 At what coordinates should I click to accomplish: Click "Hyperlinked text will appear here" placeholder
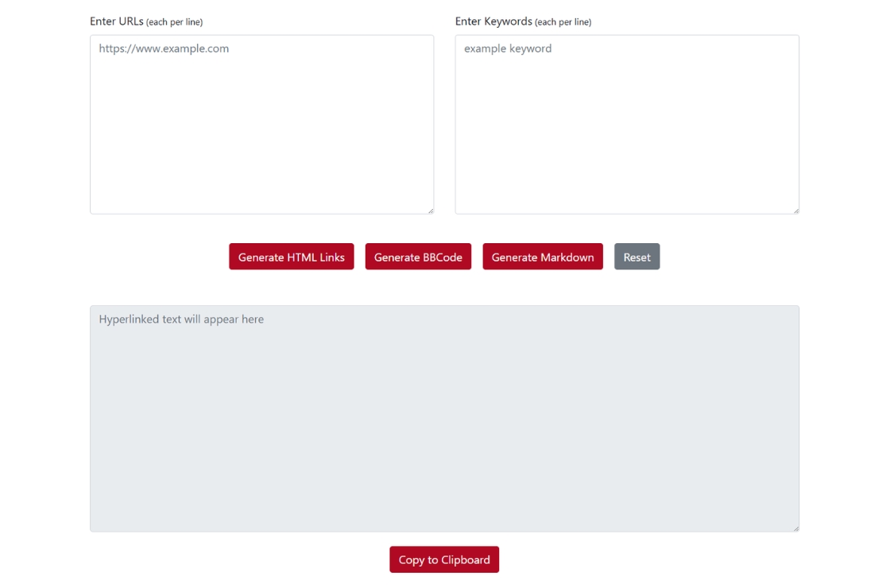click(181, 319)
